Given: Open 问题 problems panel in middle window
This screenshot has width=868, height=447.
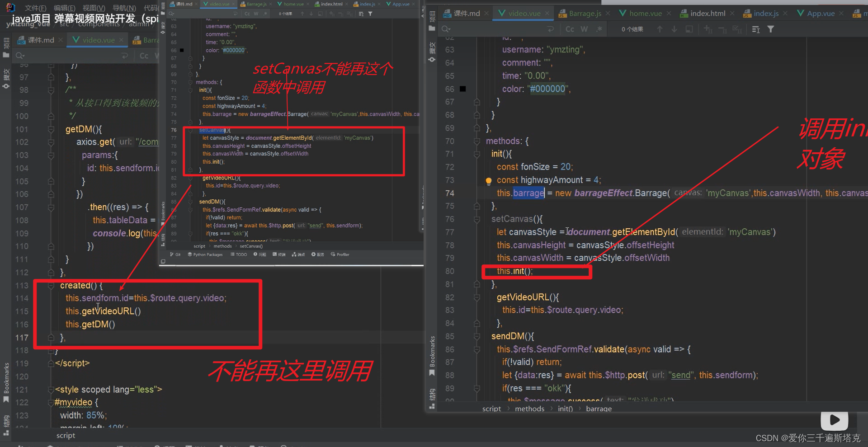Looking at the screenshot, I should pyautogui.click(x=260, y=254).
